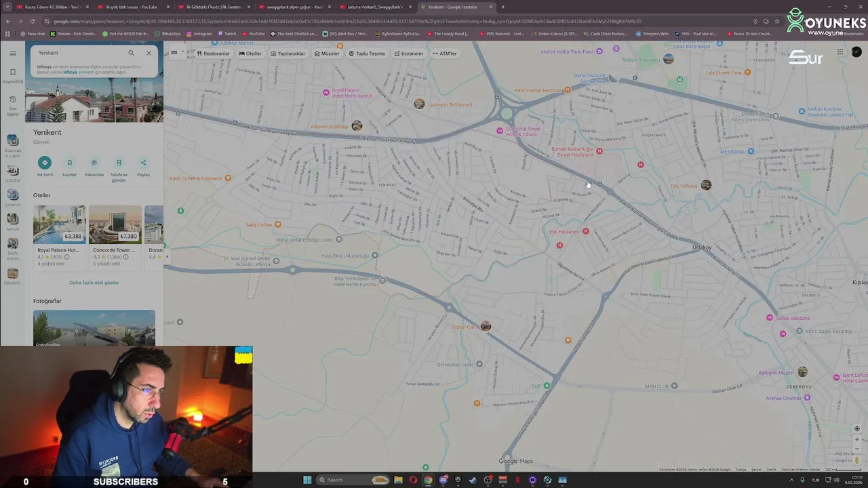This screenshot has height=488, width=868.
Task: Click the Concorde Tower Hotel & Casino marker
Action: (500, 131)
